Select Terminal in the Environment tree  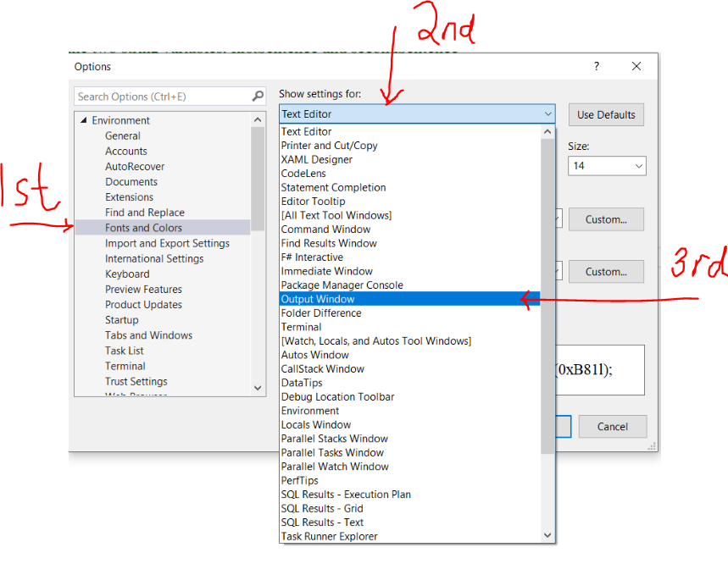point(125,366)
